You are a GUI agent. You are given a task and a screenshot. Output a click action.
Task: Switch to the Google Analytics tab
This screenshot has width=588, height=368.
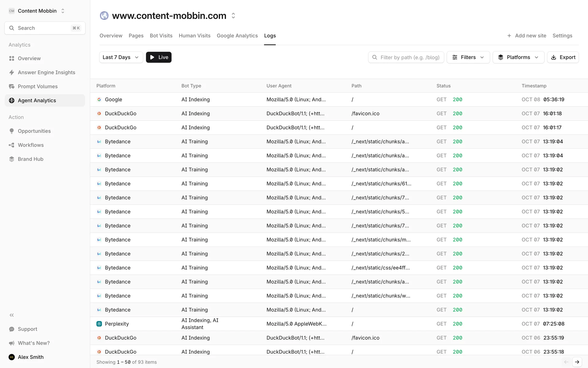pos(237,36)
